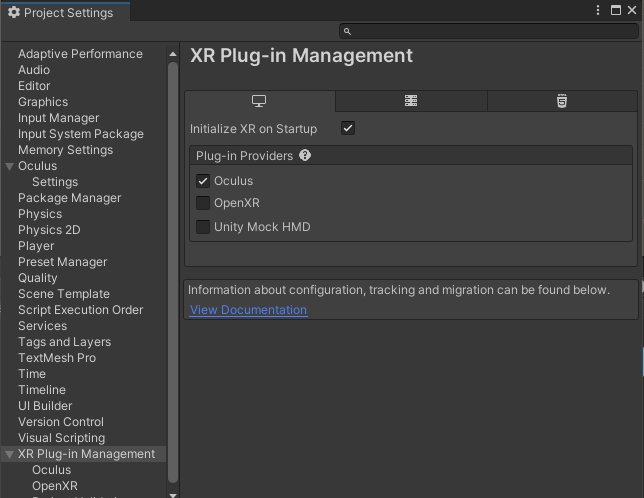Open TextMesh Pro settings
The height and width of the screenshot is (498, 644).
pos(57,358)
